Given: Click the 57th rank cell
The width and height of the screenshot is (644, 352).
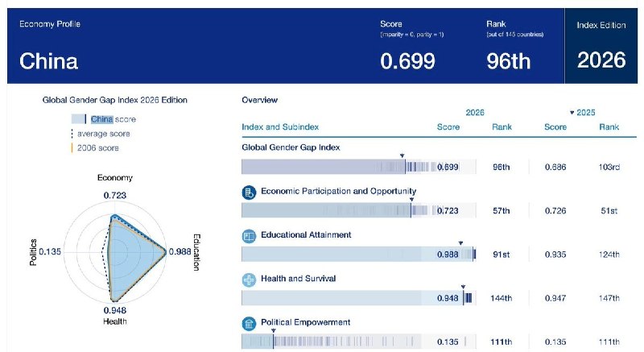Looking at the screenshot, I should coord(501,211).
